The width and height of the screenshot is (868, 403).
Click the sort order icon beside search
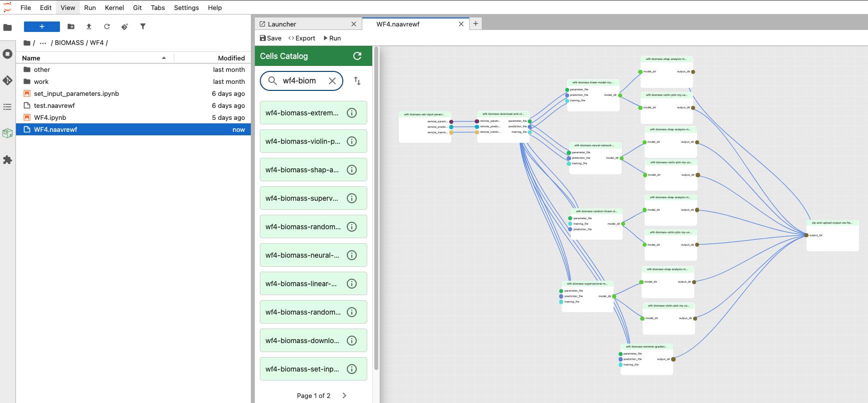pos(357,81)
